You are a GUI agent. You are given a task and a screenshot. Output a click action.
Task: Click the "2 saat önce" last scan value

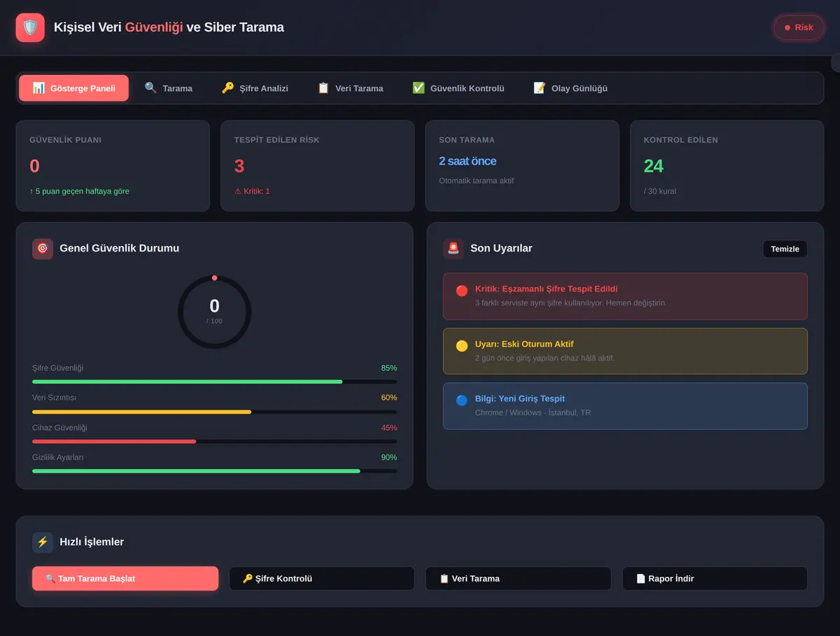pyautogui.click(x=468, y=161)
